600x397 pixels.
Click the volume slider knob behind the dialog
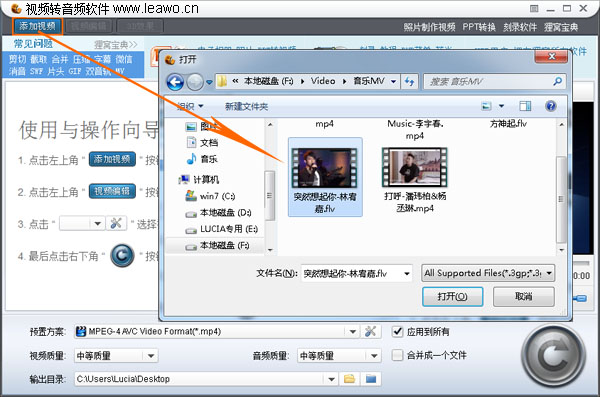point(581,298)
